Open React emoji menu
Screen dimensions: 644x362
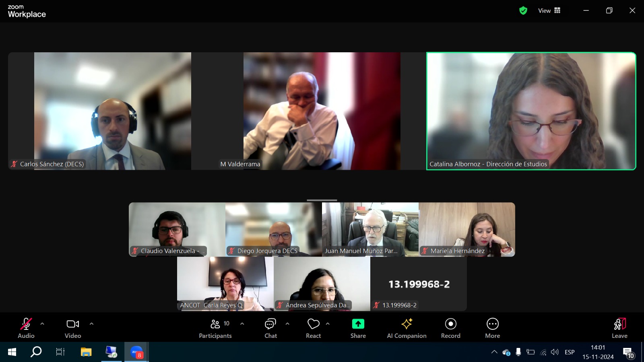pos(313,328)
